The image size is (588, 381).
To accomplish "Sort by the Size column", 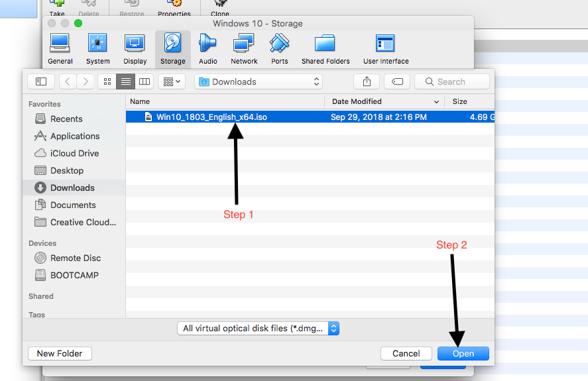I will click(469, 101).
